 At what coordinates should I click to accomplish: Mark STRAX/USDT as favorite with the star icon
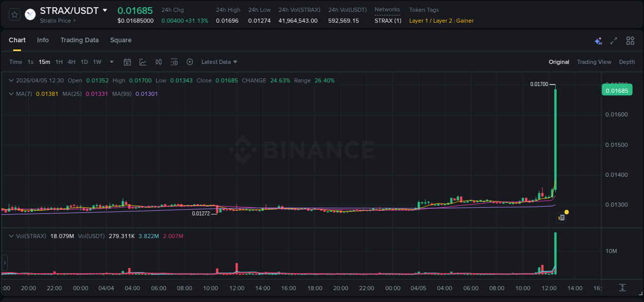(x=14, y=14)
